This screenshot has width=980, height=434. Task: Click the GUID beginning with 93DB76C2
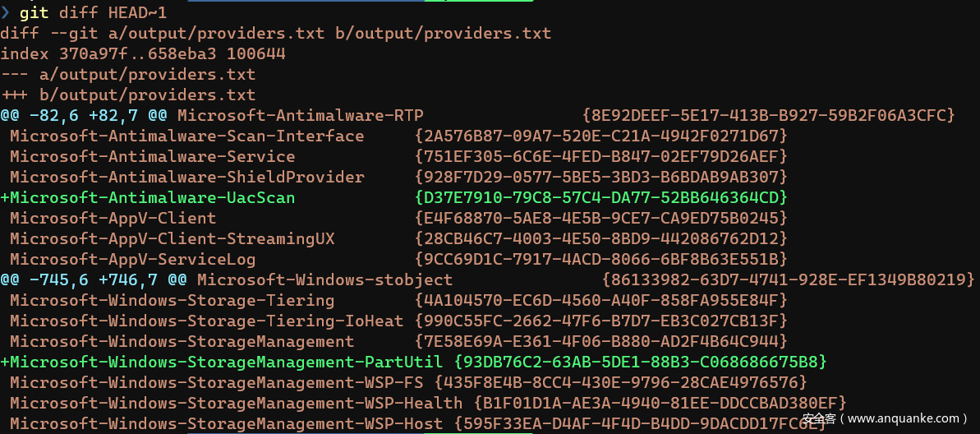click(x=640, y=362)
